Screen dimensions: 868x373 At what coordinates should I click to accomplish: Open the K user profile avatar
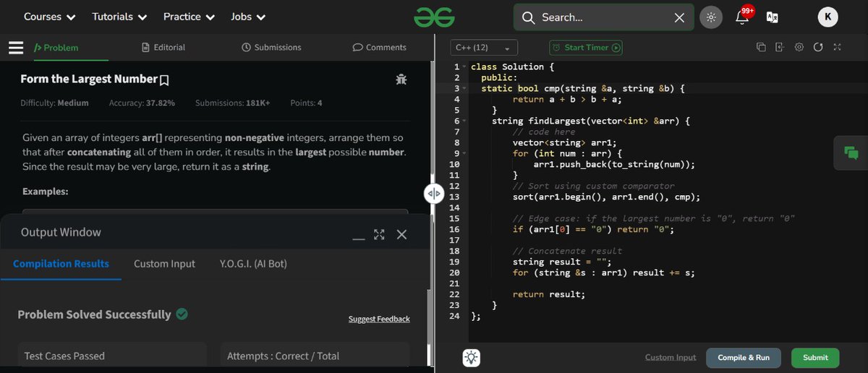pos(828,17)
